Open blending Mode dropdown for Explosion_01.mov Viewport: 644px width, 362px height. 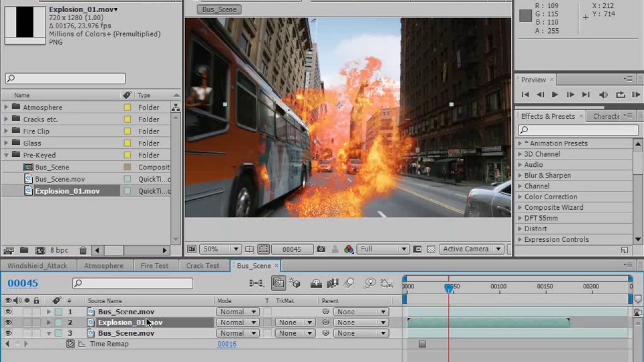(x=237, y=322)
